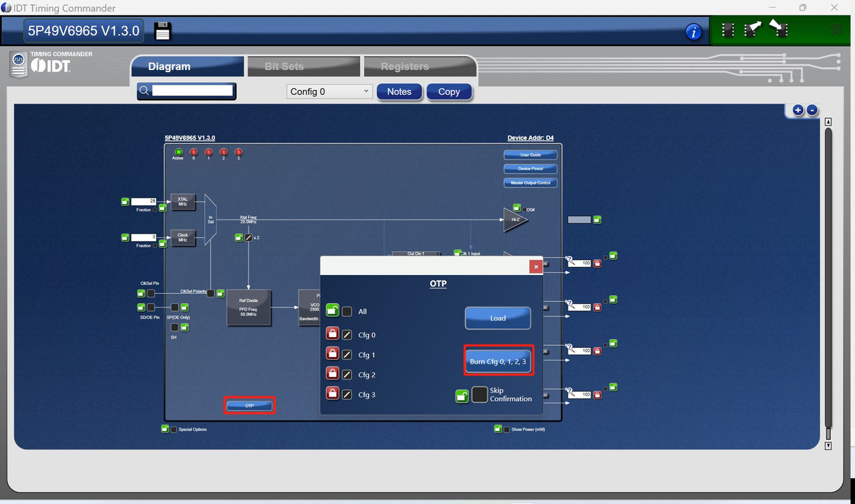Viewport: 855px width, 504px height.
Task: Click the magnifier icon in the search box
Action: [x=144, y=91]
